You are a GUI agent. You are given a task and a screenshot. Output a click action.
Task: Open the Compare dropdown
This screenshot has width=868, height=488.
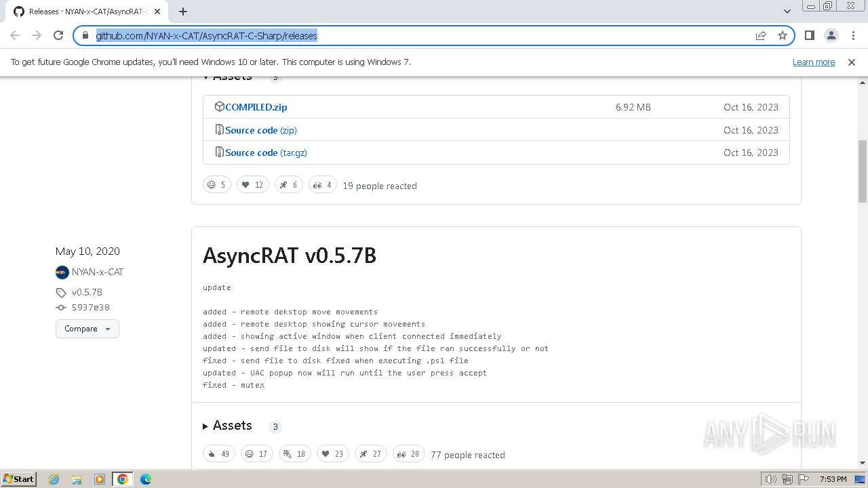pyautogui.click(x=87, y=329)
